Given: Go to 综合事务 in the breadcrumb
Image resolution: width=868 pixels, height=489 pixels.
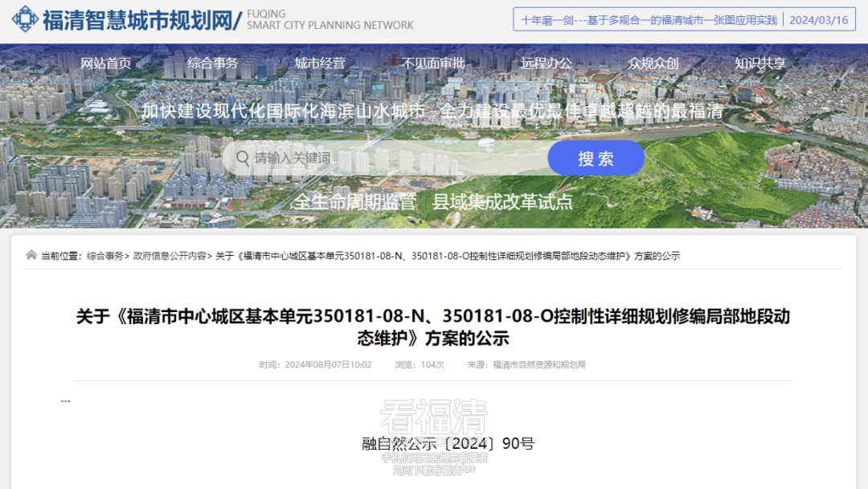Looking at the screenshot, I should (x=105, y=256).
